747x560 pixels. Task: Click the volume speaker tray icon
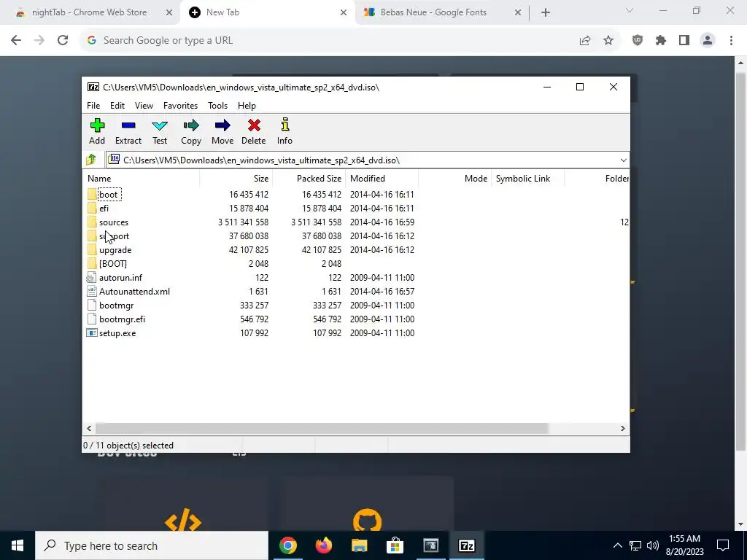[653, 545]
